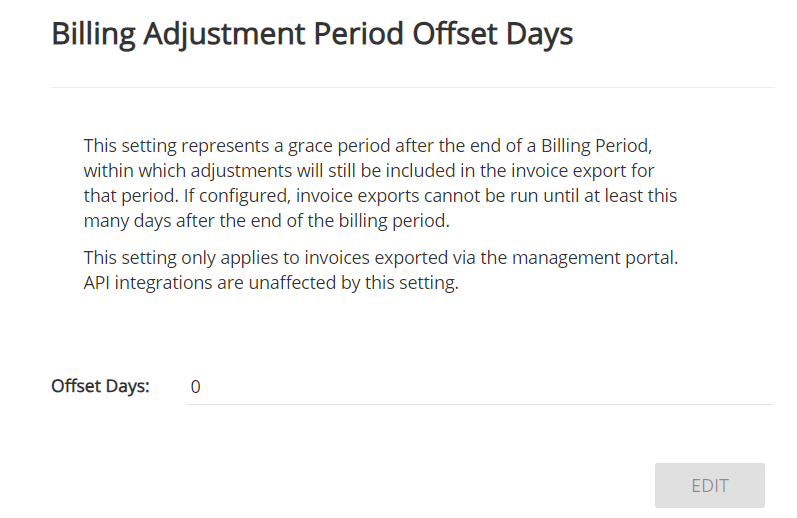Image resolution: width=797 pixels, height=518 pixels.
Task: Click the line starting 'This setting represents'
Action: pyautogui.click(x=368, y=145)
